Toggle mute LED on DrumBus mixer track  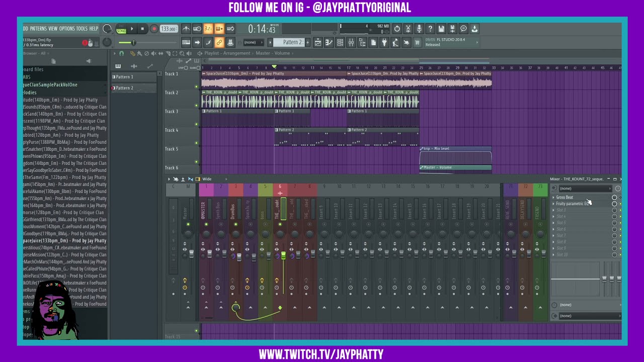click(x=235, y=224)
